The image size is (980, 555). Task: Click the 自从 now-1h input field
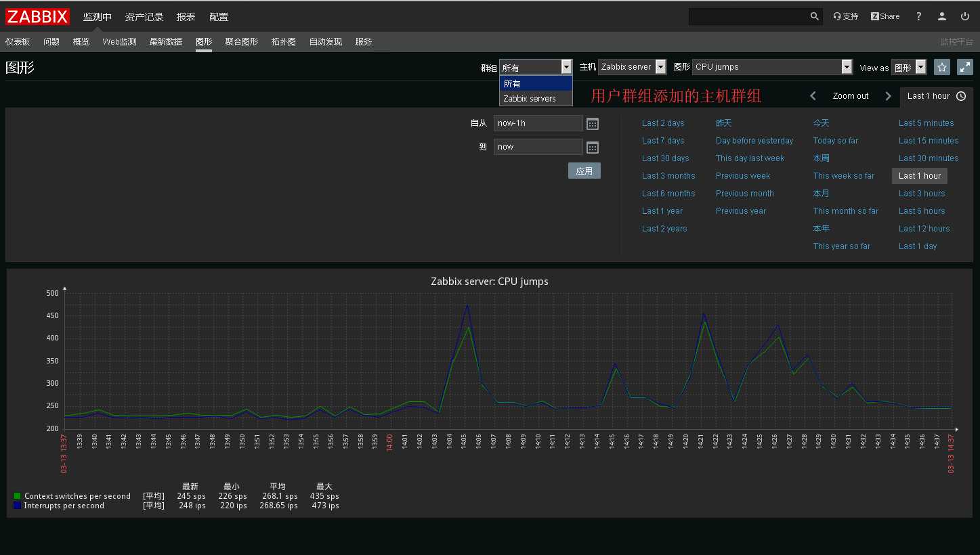click(538, 123)
